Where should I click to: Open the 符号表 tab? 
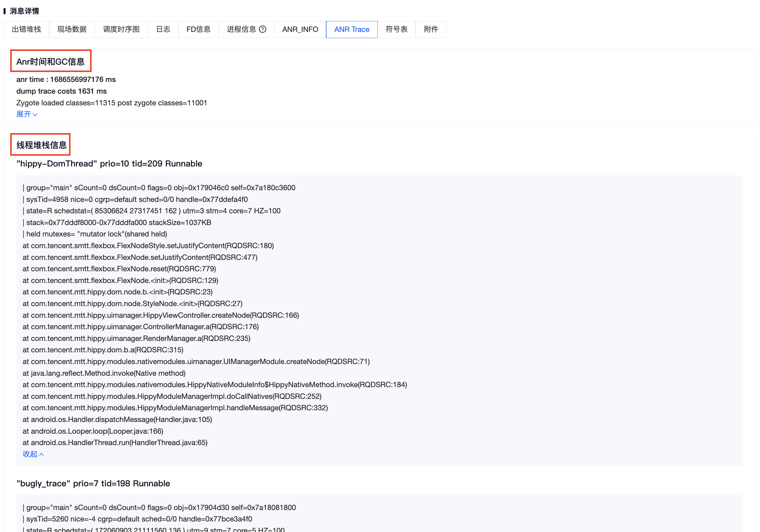(396, 29)
